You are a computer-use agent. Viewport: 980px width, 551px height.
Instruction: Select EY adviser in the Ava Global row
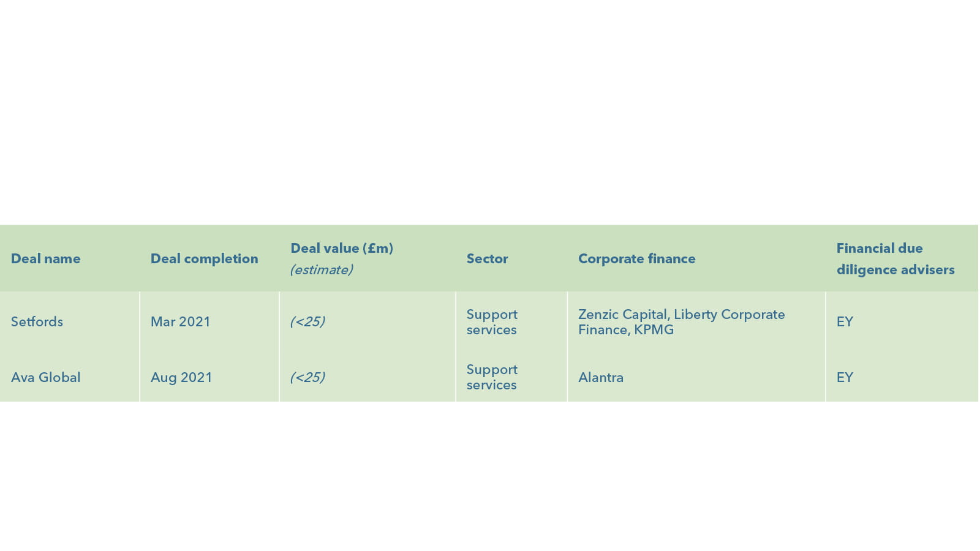tap(845, 378)
